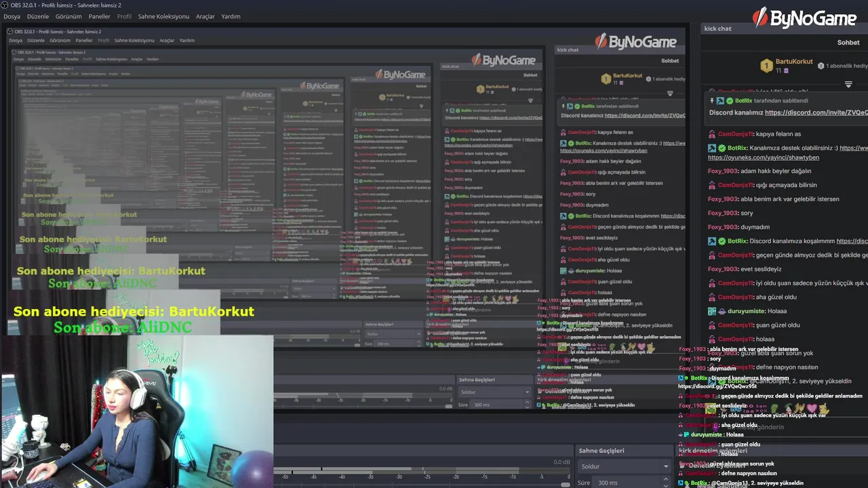
Task: Click the badge before CamOonjs11 'ışığı açmayada bilirsin'
Action: [x=712, y=185]
